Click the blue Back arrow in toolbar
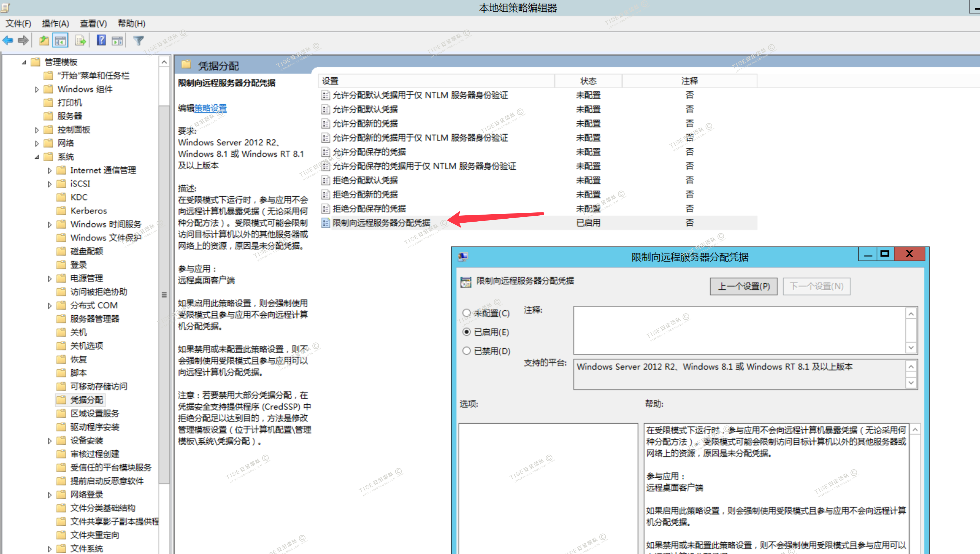Image resolution: width=980 pixels, height=554 pixels. (x=8, y=40)
